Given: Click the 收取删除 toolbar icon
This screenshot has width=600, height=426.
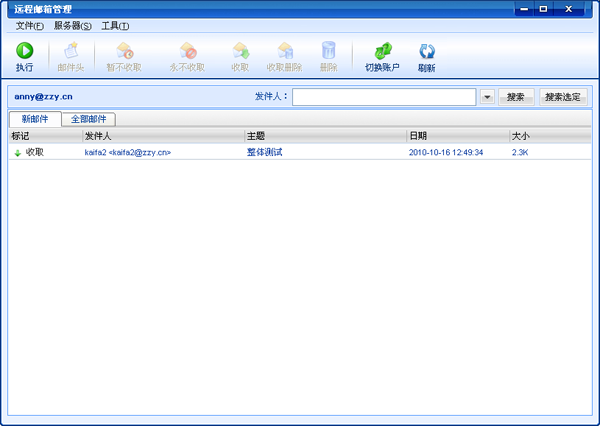Looking at the screenshot, I should [x=284, y=51].
